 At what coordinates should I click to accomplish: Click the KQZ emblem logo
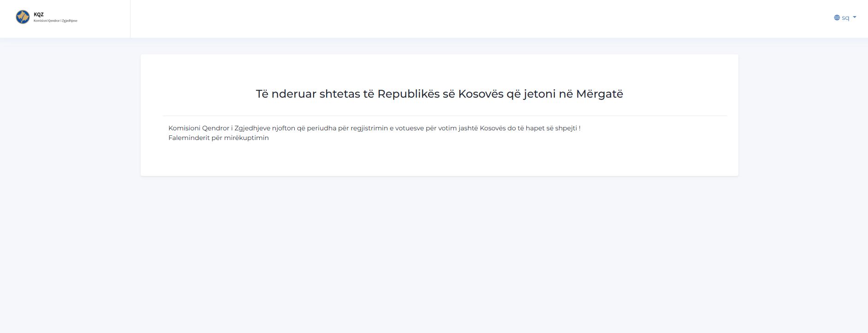(x=23, y=17)
